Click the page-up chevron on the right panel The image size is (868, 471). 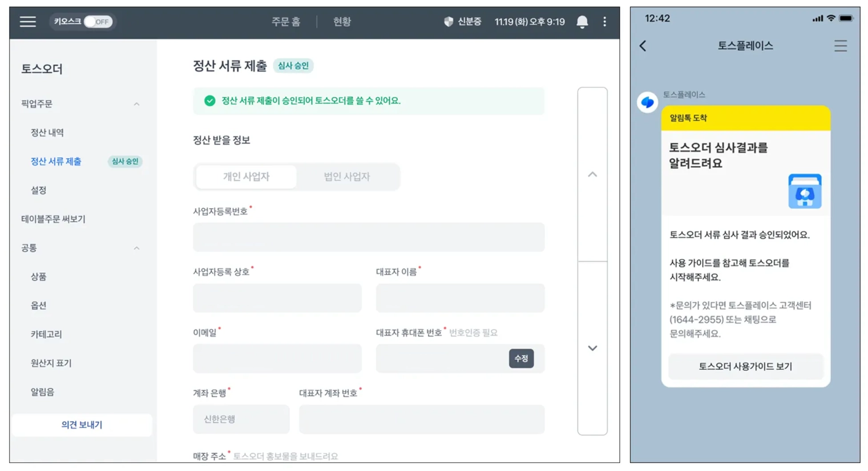tap(592, 174)
